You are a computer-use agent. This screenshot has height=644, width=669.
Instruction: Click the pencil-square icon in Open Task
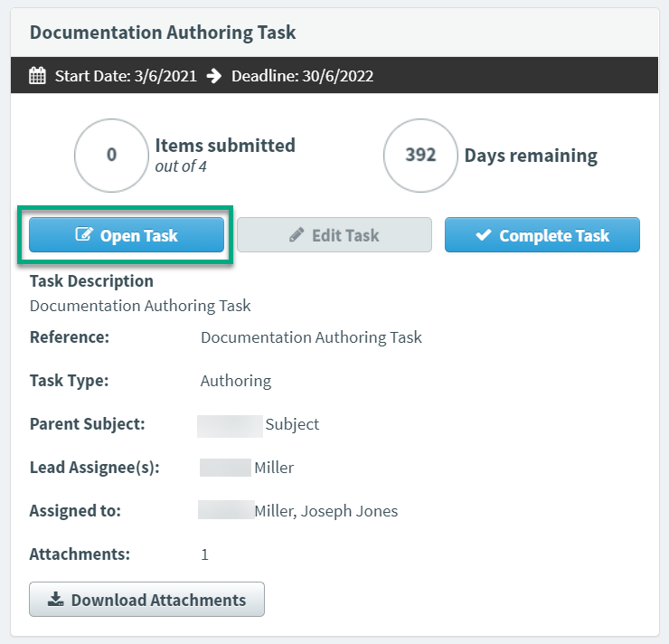coord(84,235)
